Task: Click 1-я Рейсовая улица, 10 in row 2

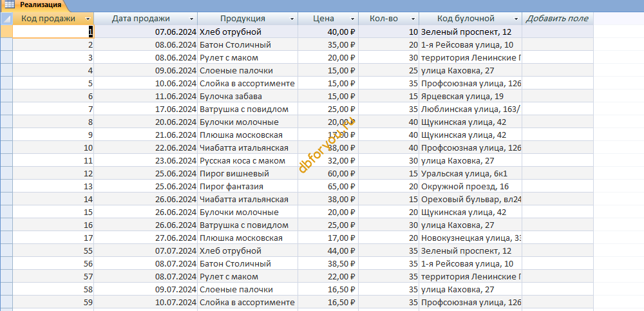Action: click(471, 45)
